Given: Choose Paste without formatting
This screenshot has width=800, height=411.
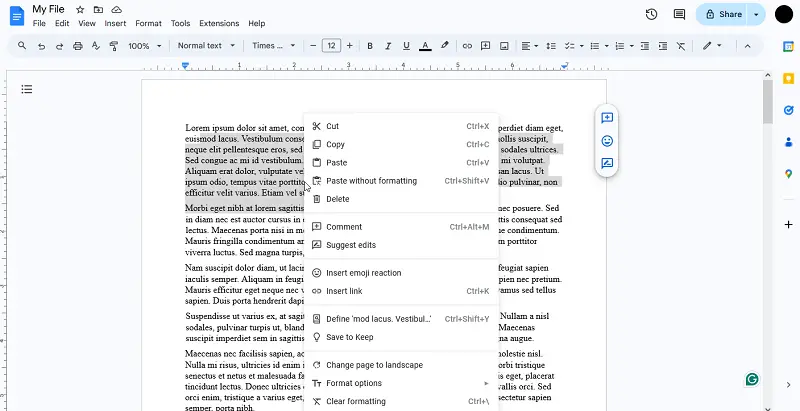Looking at the screenshot, I should coord(401,181).
